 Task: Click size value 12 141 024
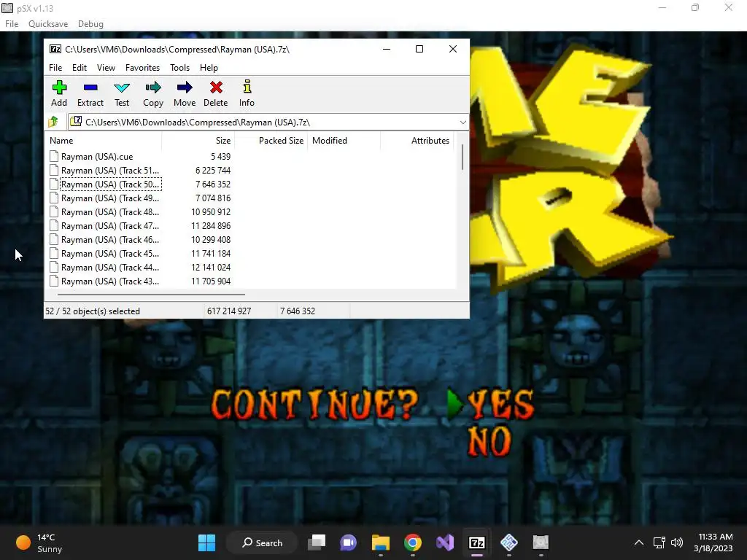pyautogui.click(x=211, y=267)
